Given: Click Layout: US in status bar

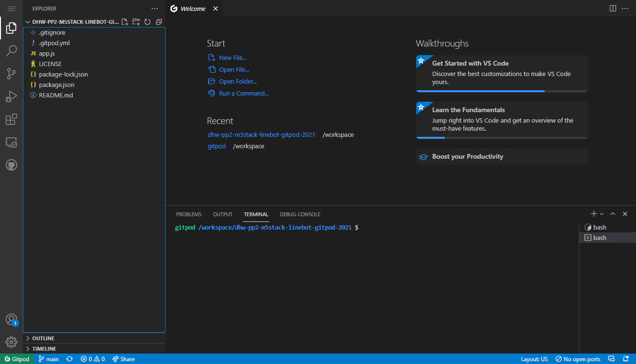Looking at the screenshot, I should tap(535, 359).
